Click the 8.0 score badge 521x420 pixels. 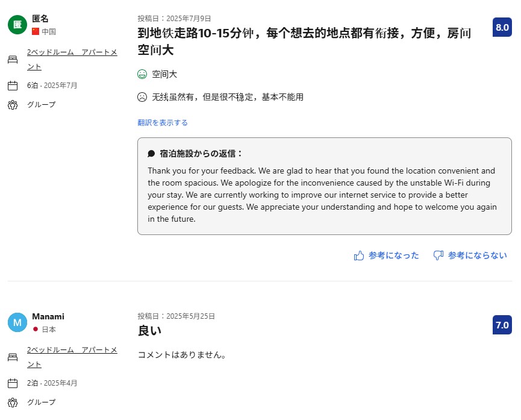[502, 28]
